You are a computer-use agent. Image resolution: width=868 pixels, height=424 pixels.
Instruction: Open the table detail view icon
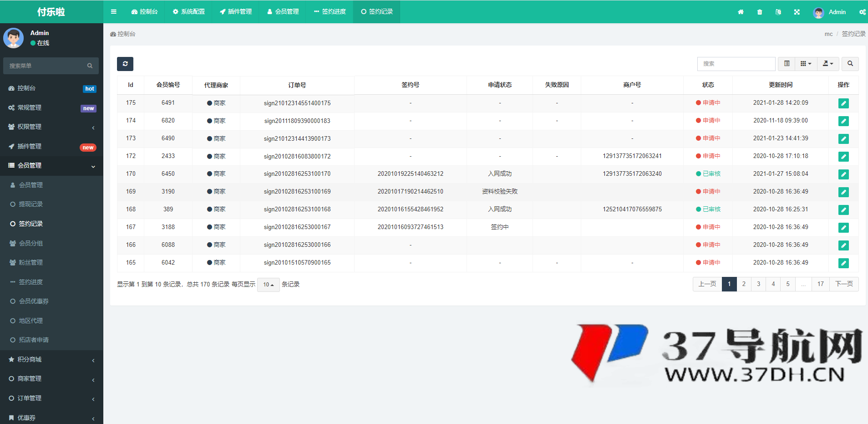[787, 64]
